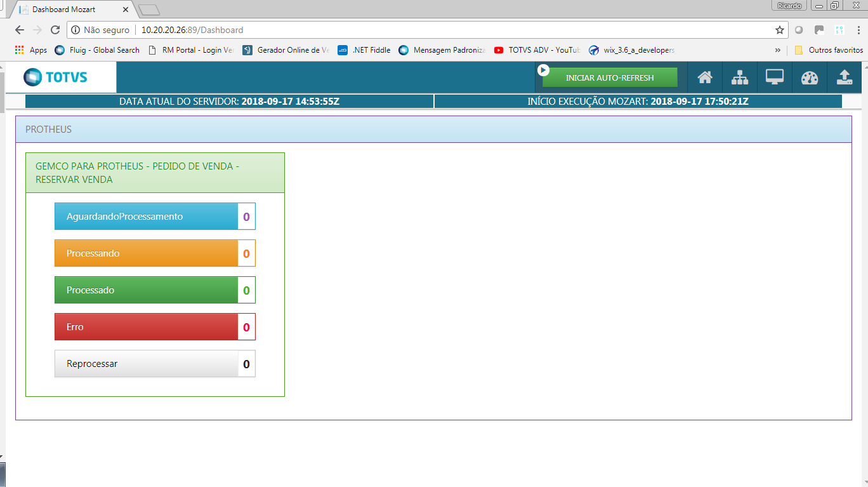The height and width of the screenshot is (487, 868).
Task: Open the TOTVS ADV YouTube bookmark
Action: pyautogui.click(x=537, y=50)
